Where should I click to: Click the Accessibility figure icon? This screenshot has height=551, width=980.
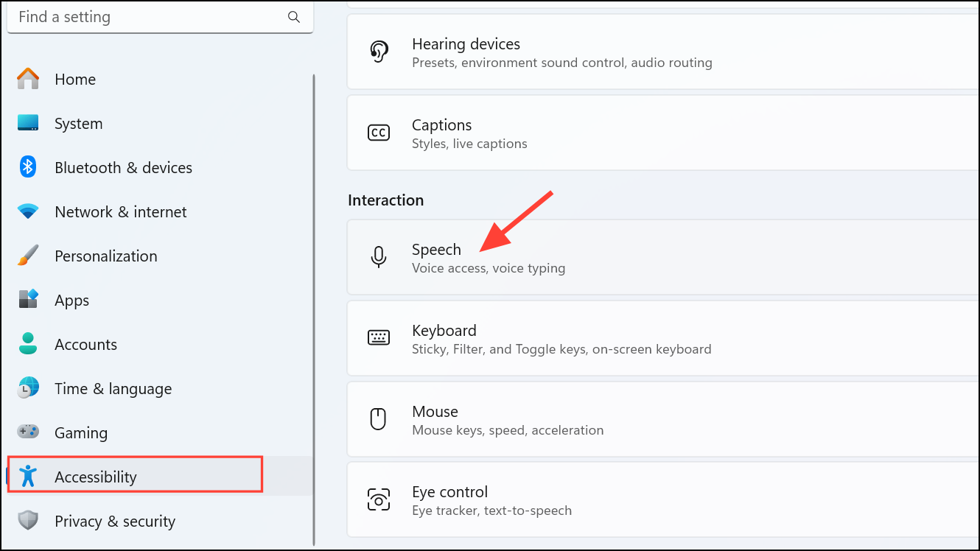point(28,477)
